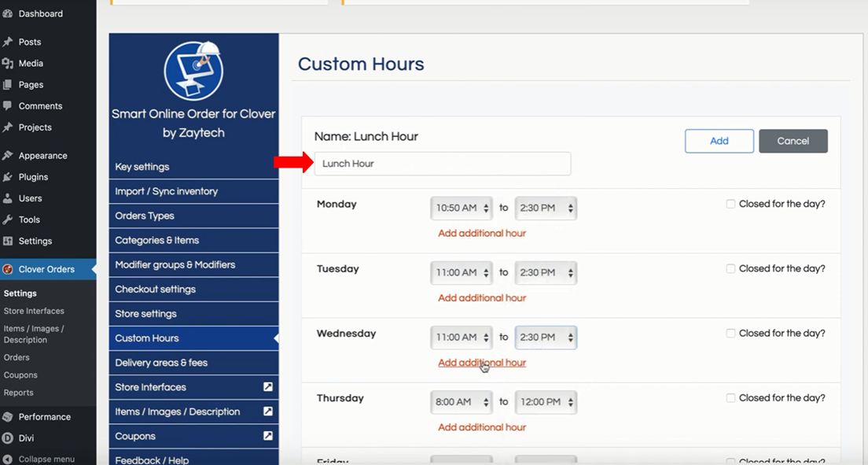Click the Cancel button
This screenshot has height=465, width=868.
[793, 142]
